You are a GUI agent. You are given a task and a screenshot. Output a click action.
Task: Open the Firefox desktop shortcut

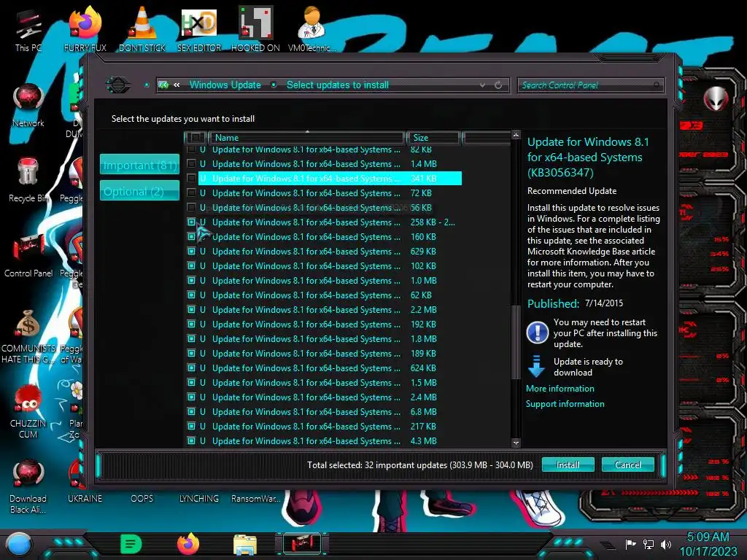coord(85,28)
